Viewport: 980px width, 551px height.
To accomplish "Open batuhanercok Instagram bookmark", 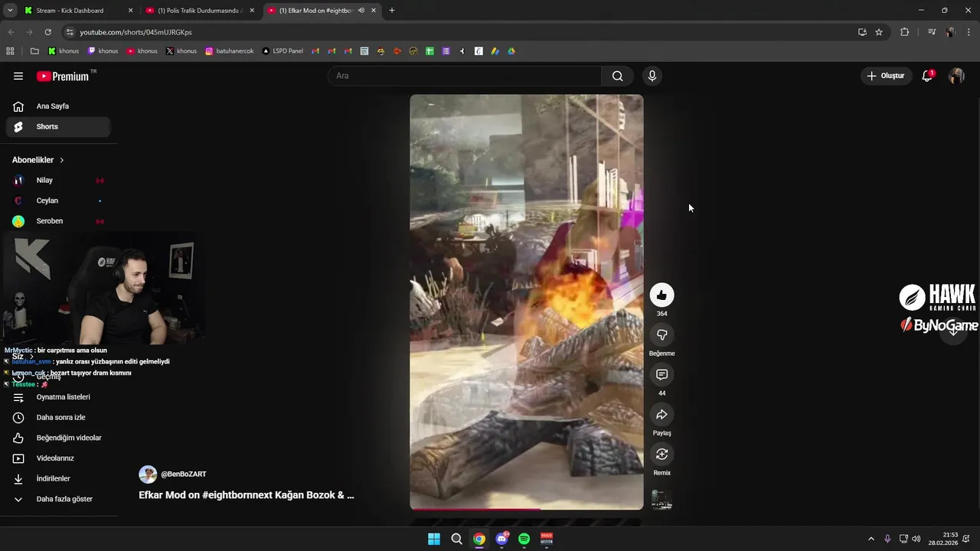I will [x=230, y=51].
